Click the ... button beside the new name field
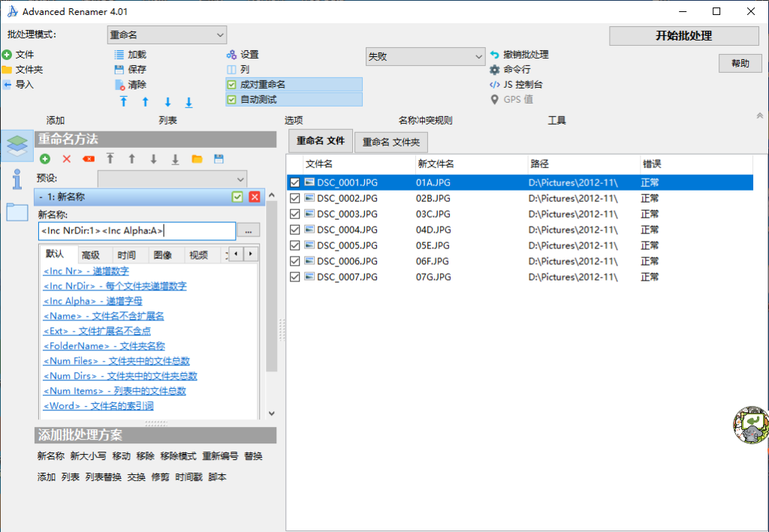 (x=249, y=230)
